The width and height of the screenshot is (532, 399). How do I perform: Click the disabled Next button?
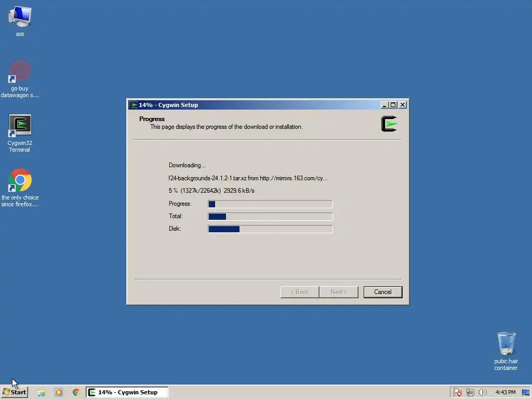coord(339,292)
